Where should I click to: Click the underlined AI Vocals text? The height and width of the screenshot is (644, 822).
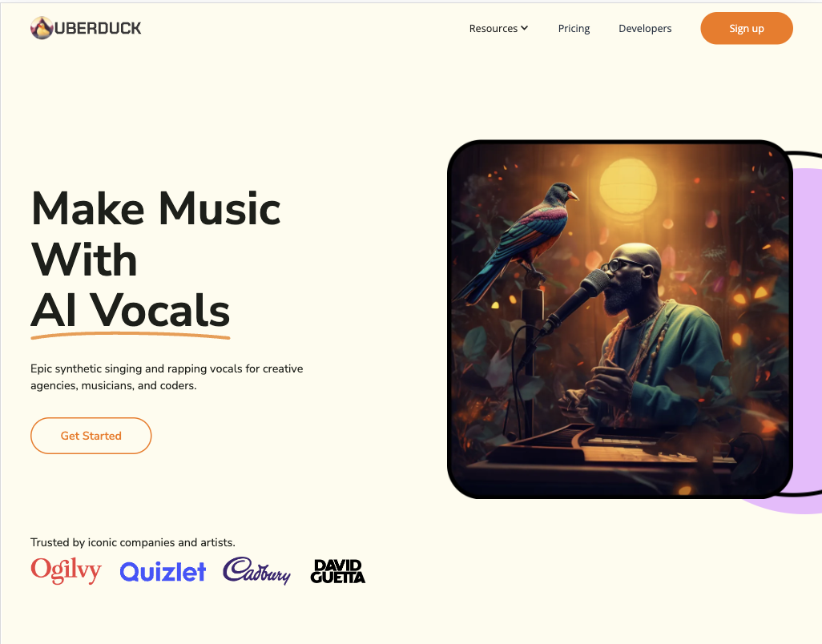coord(130,310)
